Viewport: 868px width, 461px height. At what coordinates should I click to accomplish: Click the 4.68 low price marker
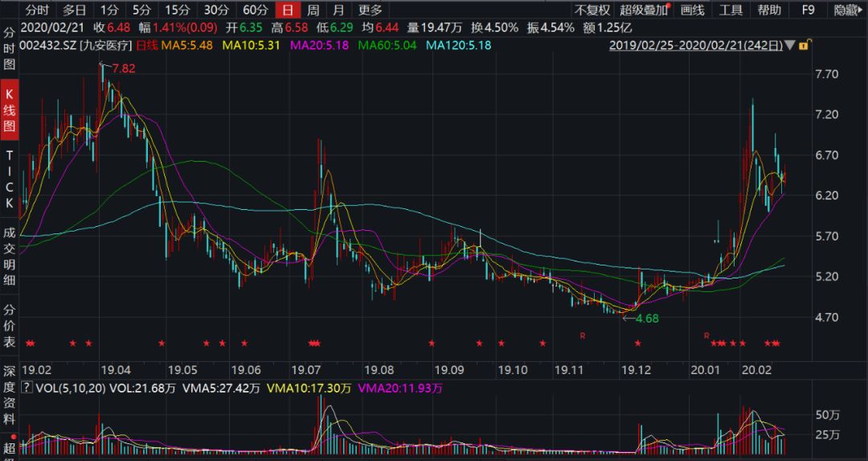(646, 319)
